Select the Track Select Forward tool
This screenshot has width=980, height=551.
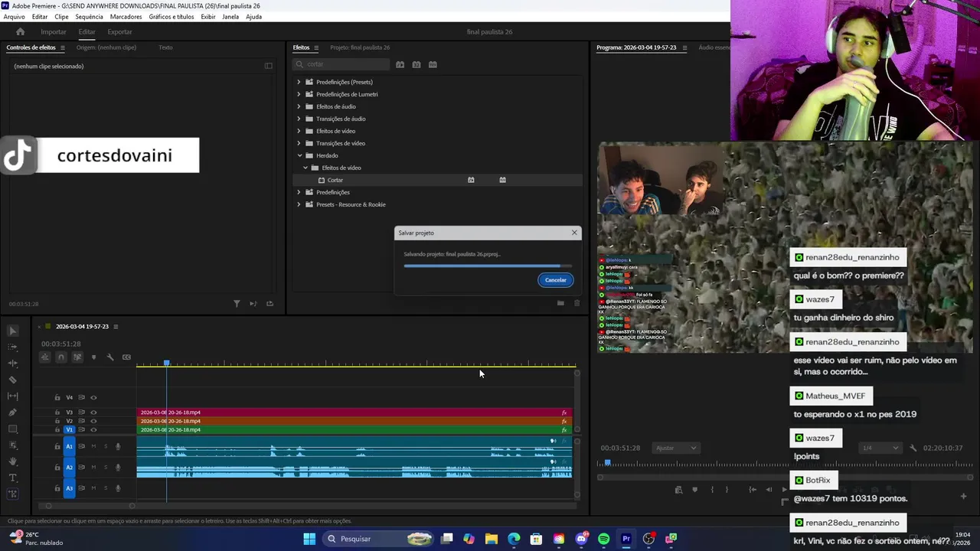13,347
